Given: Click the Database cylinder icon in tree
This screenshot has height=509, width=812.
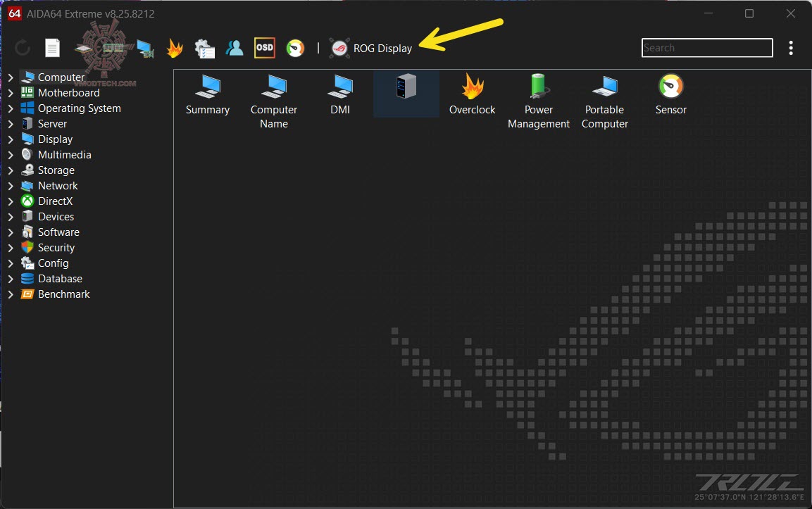Looking at the screenshot, I should [27, 279].
